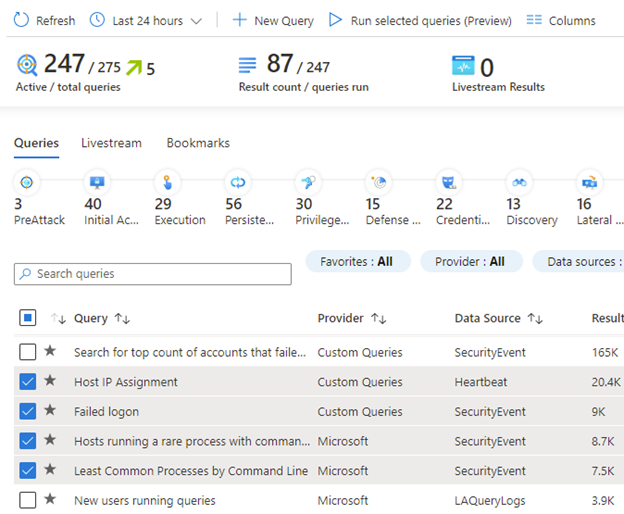This screenshot has height=514, width=624.
Task: Click the Columns list icon
Action: (534, 20)
